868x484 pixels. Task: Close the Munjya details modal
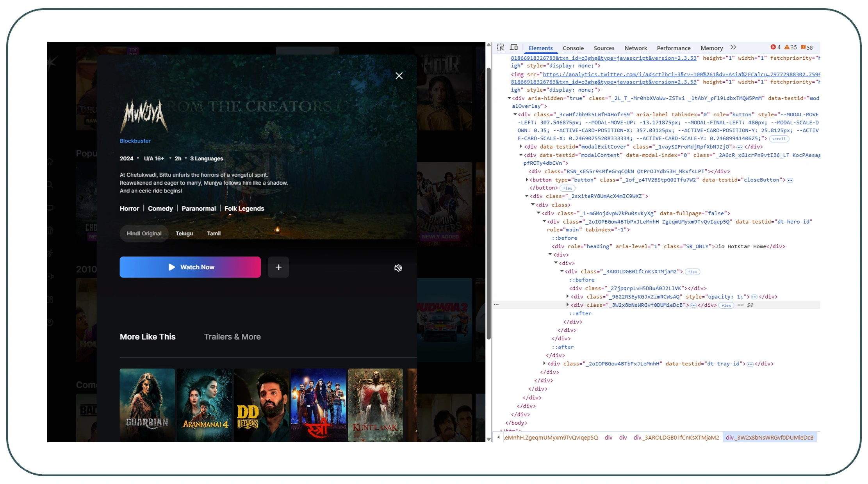click(x=399, y=76)
